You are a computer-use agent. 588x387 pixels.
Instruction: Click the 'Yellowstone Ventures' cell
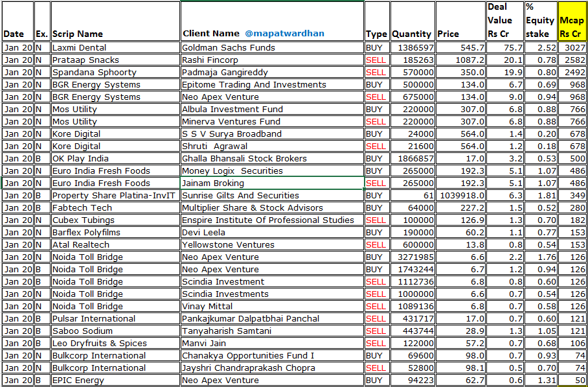click(x=272, y=245)
